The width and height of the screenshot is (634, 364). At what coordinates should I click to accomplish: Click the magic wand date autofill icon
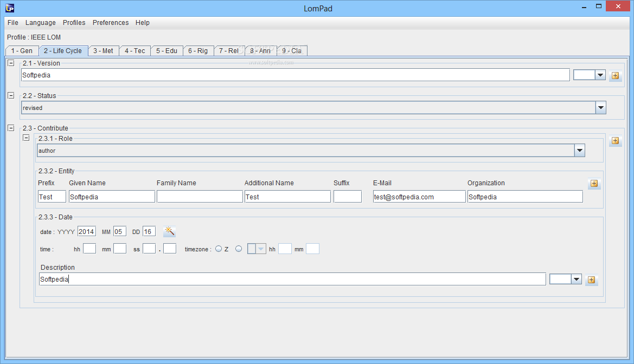click(169, 231)
